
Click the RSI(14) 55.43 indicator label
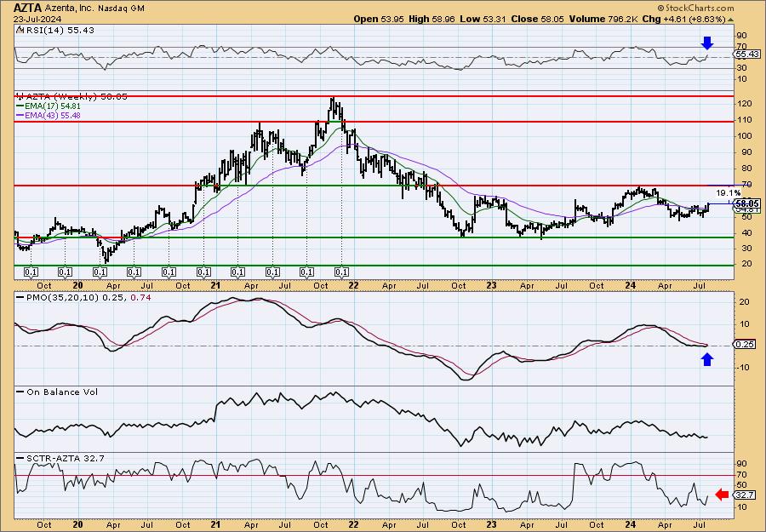59,31
